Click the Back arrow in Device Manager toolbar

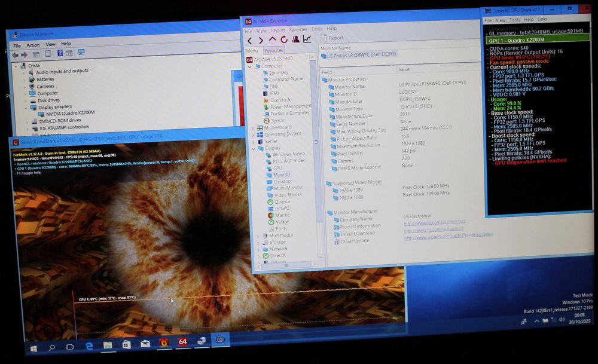point(16,55)
